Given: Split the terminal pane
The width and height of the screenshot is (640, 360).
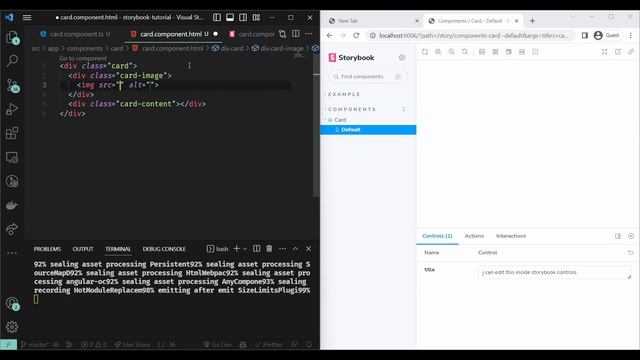Looking at the screenshot, I should [x=256, y=249].
